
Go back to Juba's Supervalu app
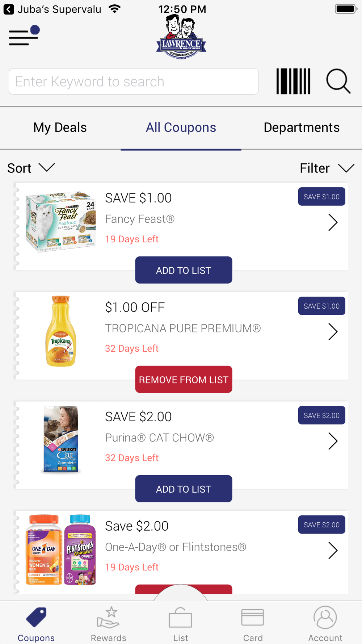(x=9, y=9)
